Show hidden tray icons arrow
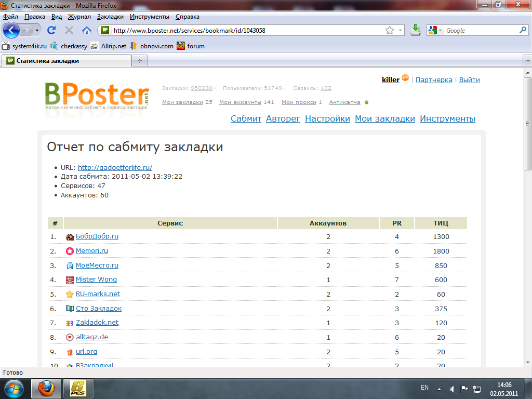The width and height of the screenshot is (532, 399). 439,389
